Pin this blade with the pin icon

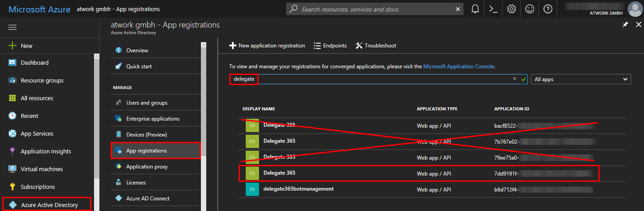pos(625,25)
